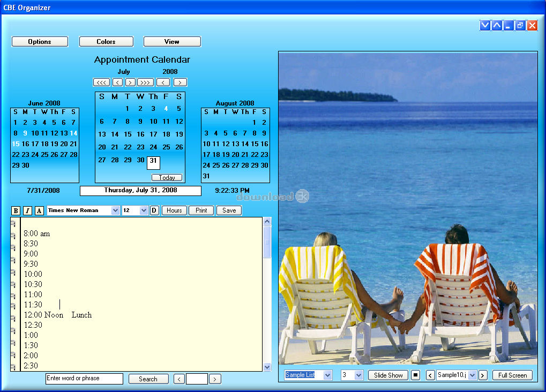
Task: Click the blue up-chevron window button
Action: tap(497, 25)
